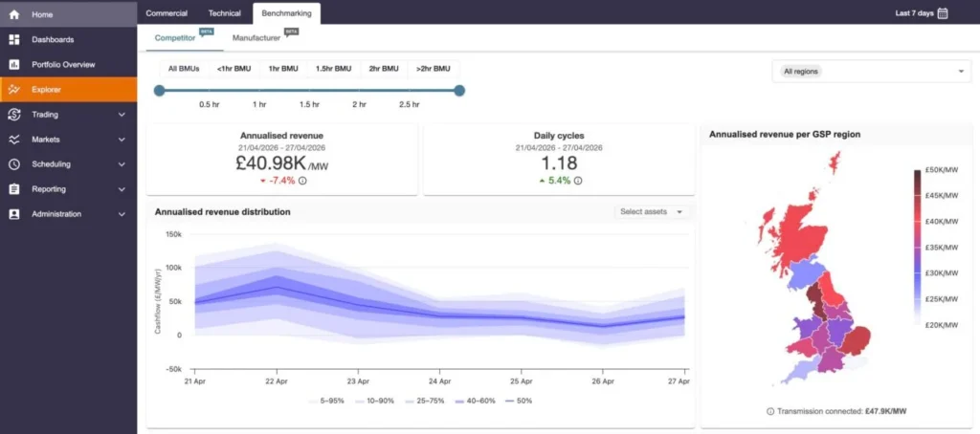Open the calendar icon beside Last 7 days

[943, 13]
